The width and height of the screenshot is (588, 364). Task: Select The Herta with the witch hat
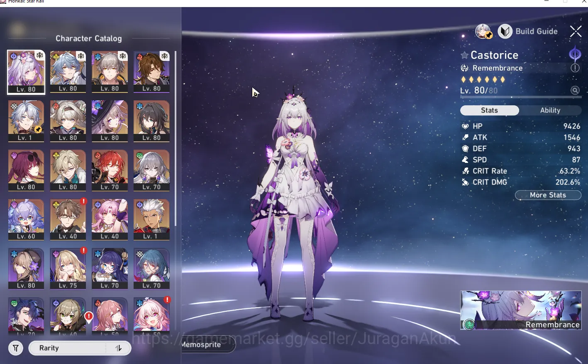tap(110, 121)
